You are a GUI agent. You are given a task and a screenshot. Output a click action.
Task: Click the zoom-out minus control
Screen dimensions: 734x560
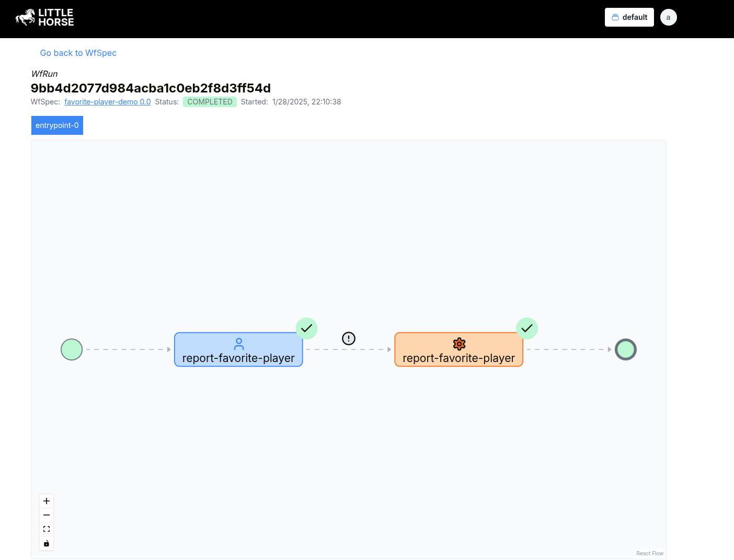click(x=46, y=515)
